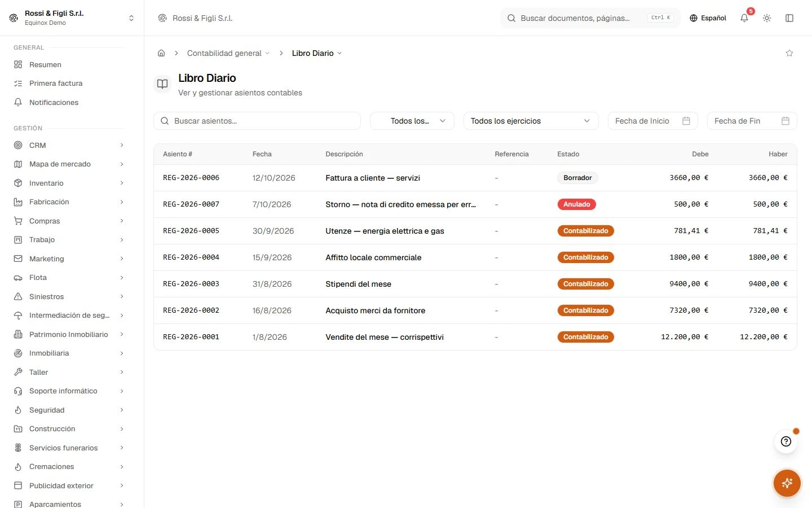This screenshot has width=812, height=508.
Task: Open the Todos los... filter dropdown
Action: pos(412,121)
